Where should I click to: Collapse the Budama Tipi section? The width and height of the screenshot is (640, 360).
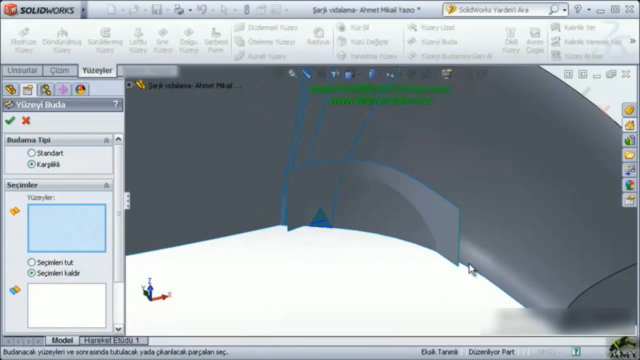pos(107,140)
